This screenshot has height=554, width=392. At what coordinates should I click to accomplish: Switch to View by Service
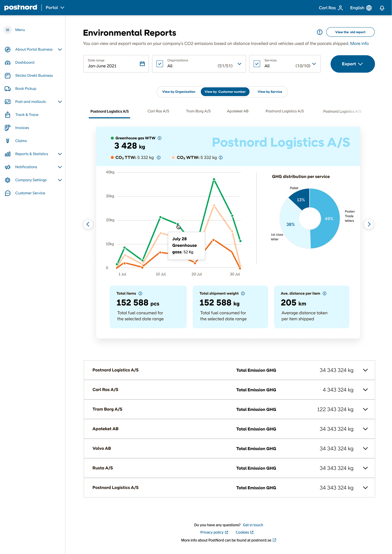tap(270, 92)
